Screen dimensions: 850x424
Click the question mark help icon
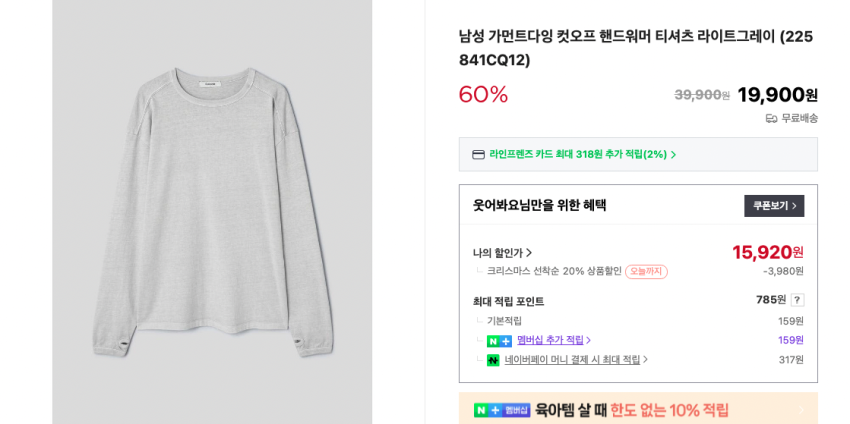797,300
